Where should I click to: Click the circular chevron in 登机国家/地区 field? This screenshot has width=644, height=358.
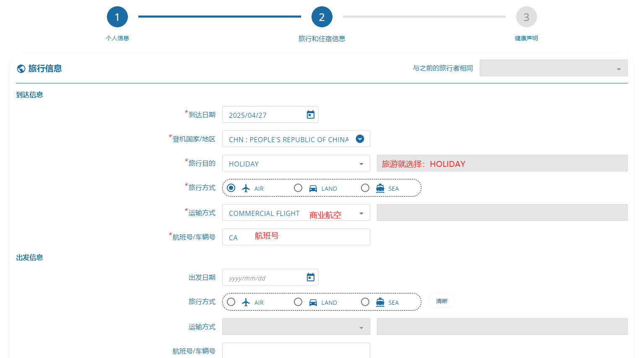[x=359, y=139]
